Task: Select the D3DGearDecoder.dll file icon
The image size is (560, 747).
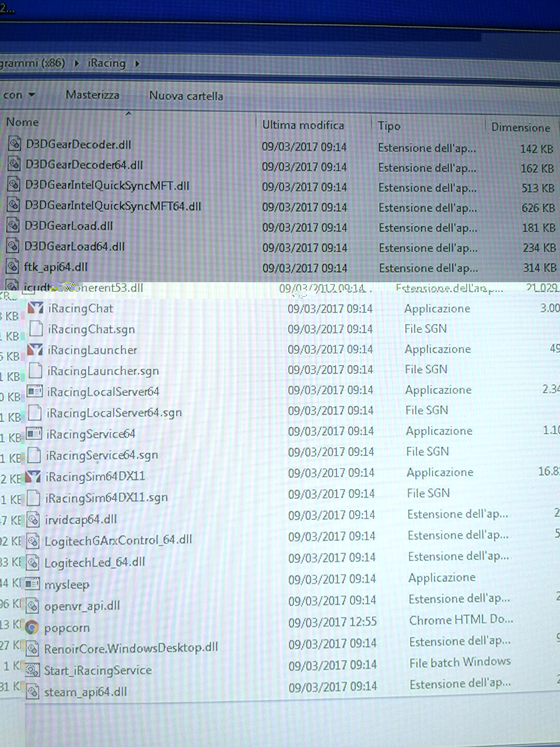Action: pos(15,144)
